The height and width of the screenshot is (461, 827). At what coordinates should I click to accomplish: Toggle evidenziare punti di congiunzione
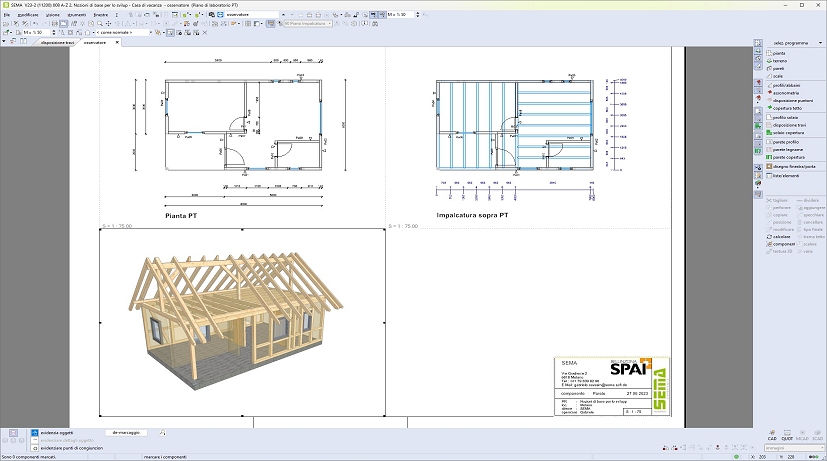(35, 447)
